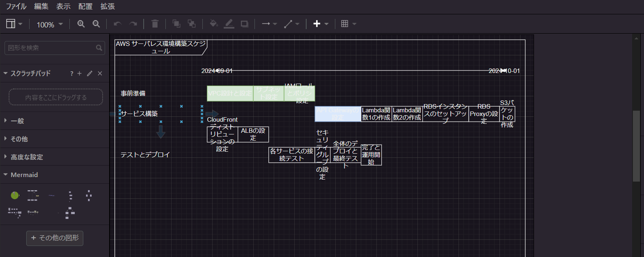Click the shape search magnifier icon
This screenshot has width=644, height=257.
click(x=99, y=48)
